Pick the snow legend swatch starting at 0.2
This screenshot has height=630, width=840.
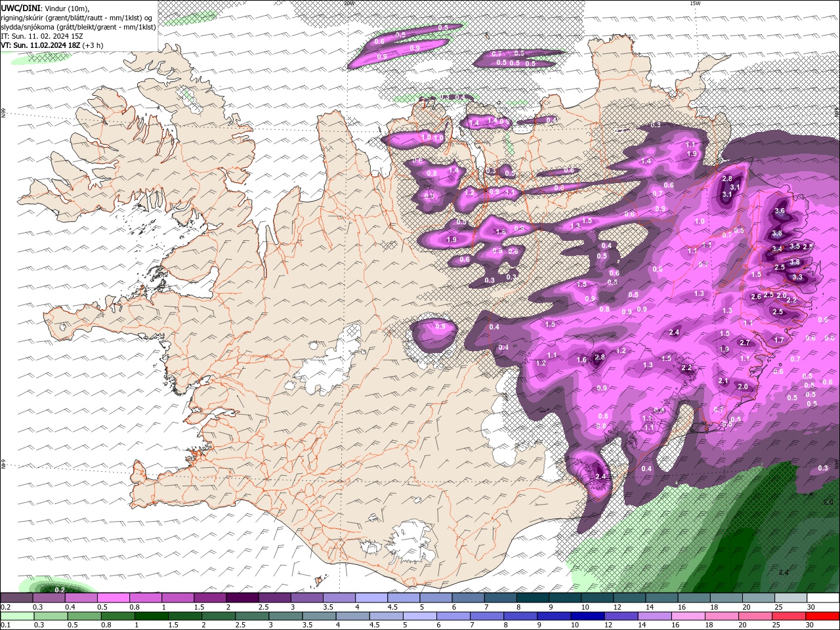[x=16, y=598]
